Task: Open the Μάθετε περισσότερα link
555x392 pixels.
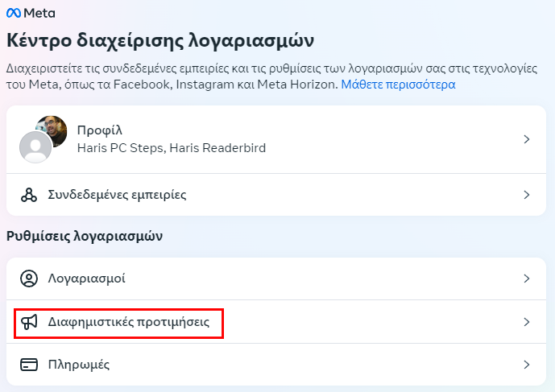Action: tap(398, 85)
